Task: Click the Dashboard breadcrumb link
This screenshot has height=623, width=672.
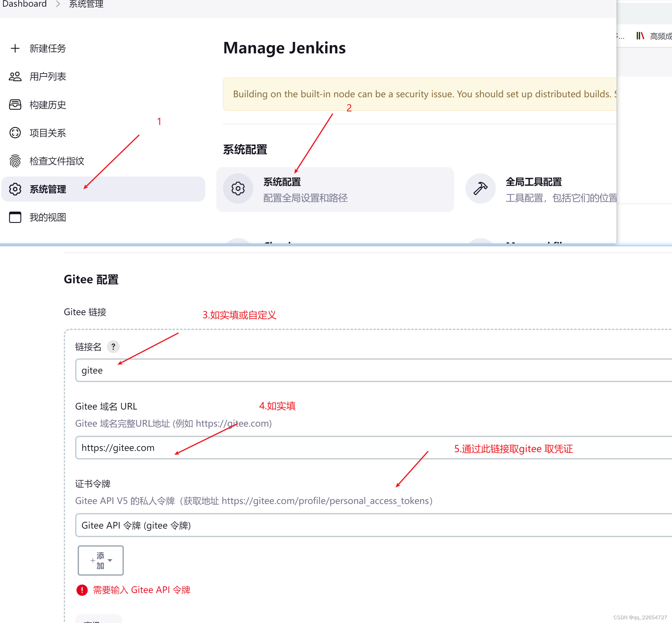Action: 24,4
